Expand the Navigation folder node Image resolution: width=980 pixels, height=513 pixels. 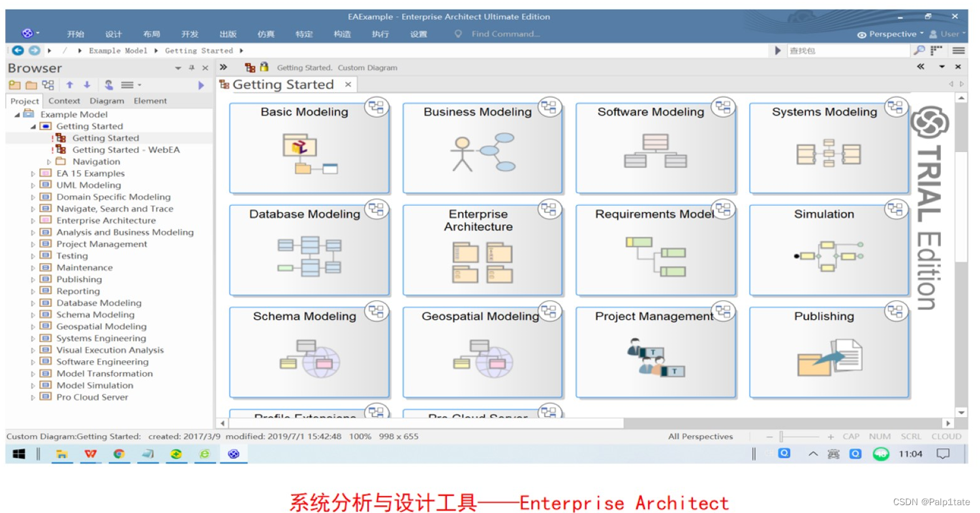(49, 162)
